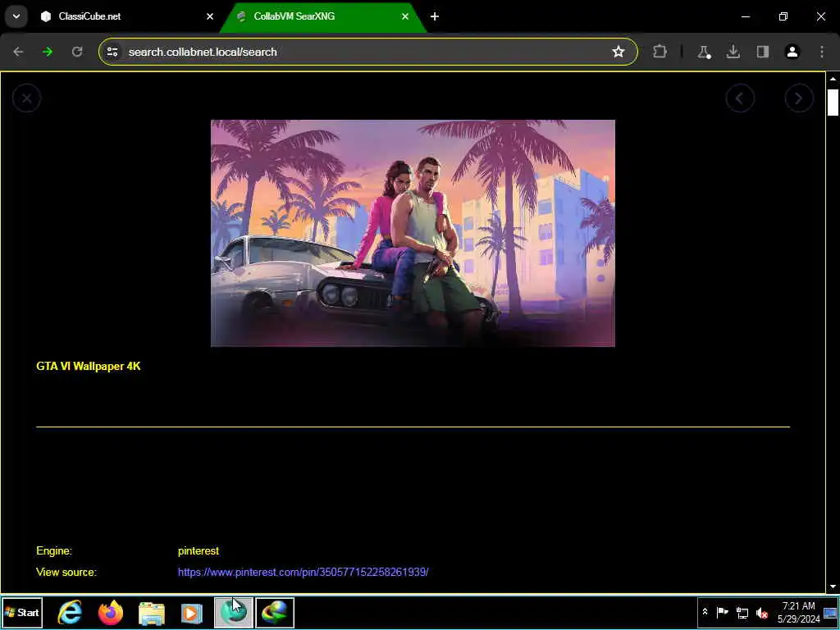The image size is (840, 630).
Task: Open the GTA VI Wallpaper 4K title
Action: tap(89, 367)
